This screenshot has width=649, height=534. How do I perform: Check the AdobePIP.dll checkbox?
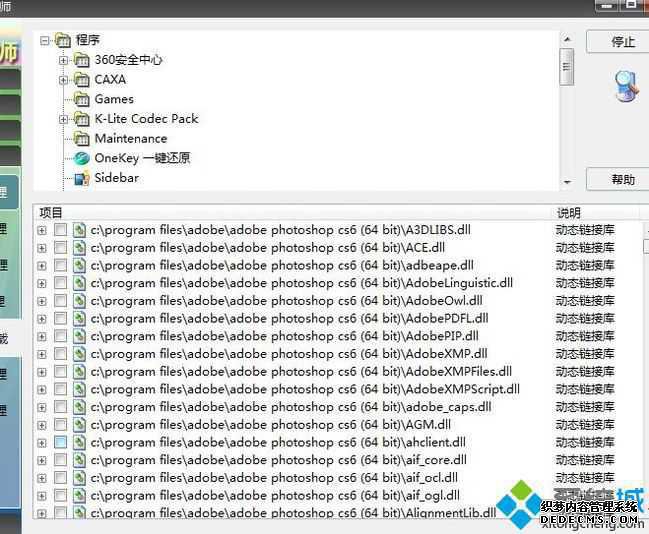pos(60,336)
